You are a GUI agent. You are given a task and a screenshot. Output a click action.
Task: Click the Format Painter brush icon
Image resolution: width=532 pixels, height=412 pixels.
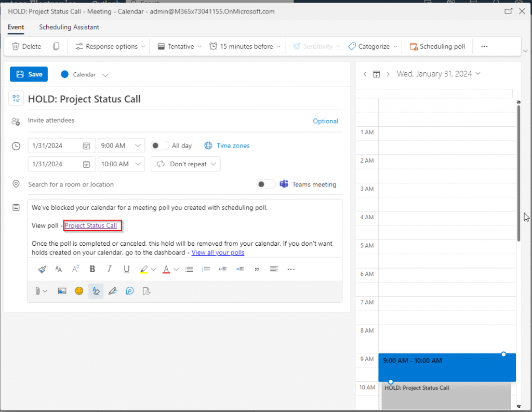click(x=42, y=269)
